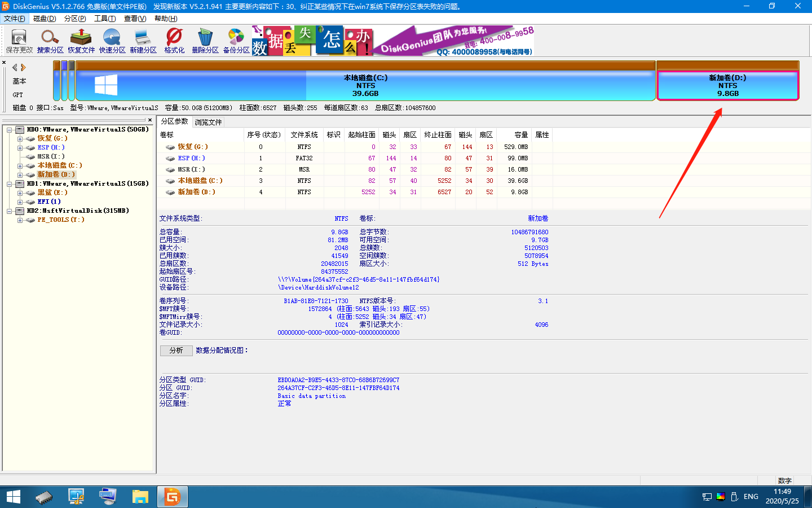Viewport: 812px width, 508px height.
Task: Open the network computer taskbar icon
Action: tap(76, 497)
